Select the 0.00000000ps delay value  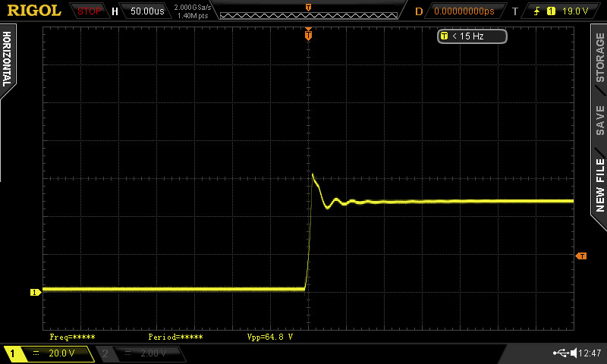(x=464, y=11)
